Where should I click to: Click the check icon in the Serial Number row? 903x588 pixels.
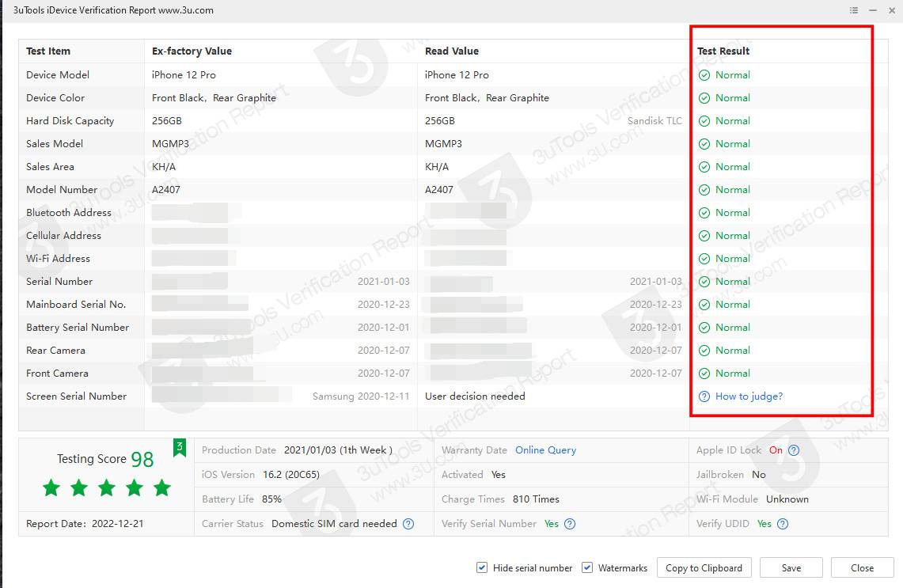pos(704,282)
